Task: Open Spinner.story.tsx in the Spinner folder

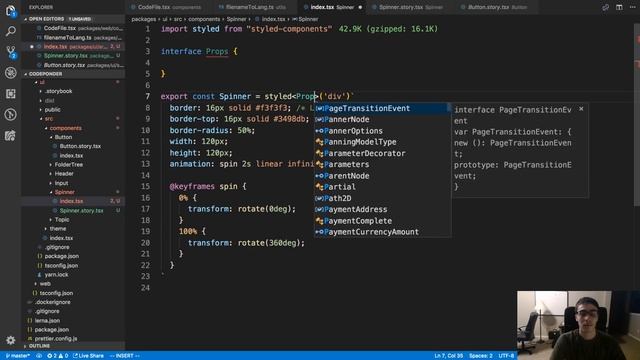Action: pos(73,211)
